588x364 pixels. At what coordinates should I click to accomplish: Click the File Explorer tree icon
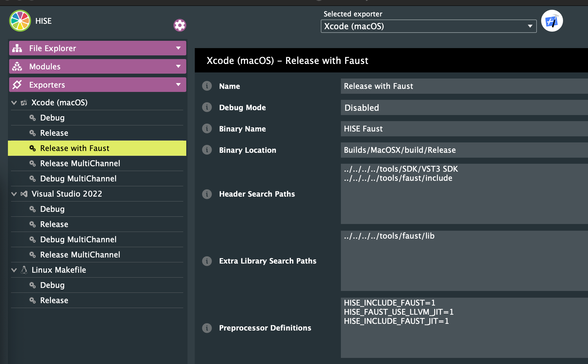pos(17,48)
